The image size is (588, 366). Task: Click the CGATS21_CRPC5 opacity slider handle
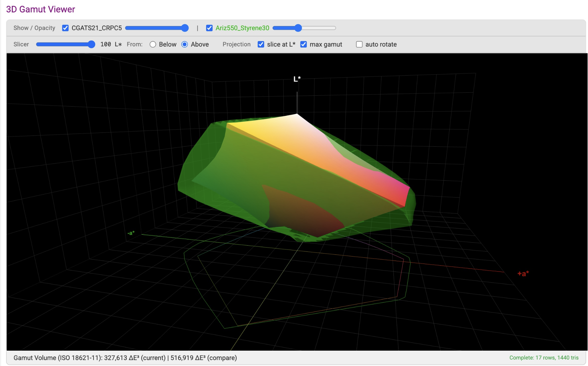(185, 28)
